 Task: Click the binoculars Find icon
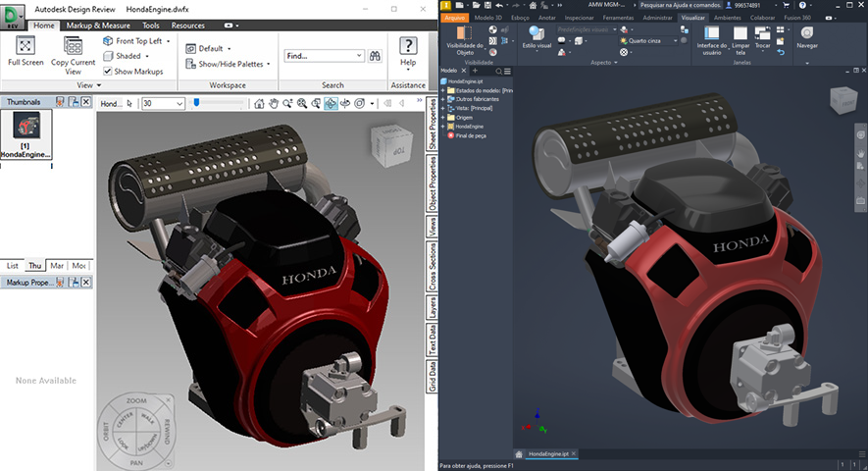point(374,56)
